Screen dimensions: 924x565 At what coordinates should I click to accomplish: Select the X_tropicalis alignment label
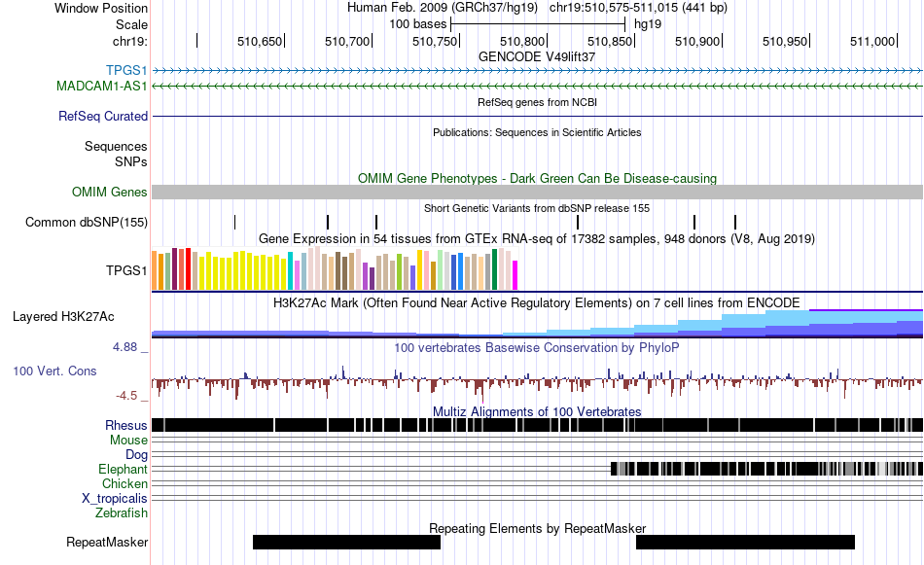click(x=115, y=499)
